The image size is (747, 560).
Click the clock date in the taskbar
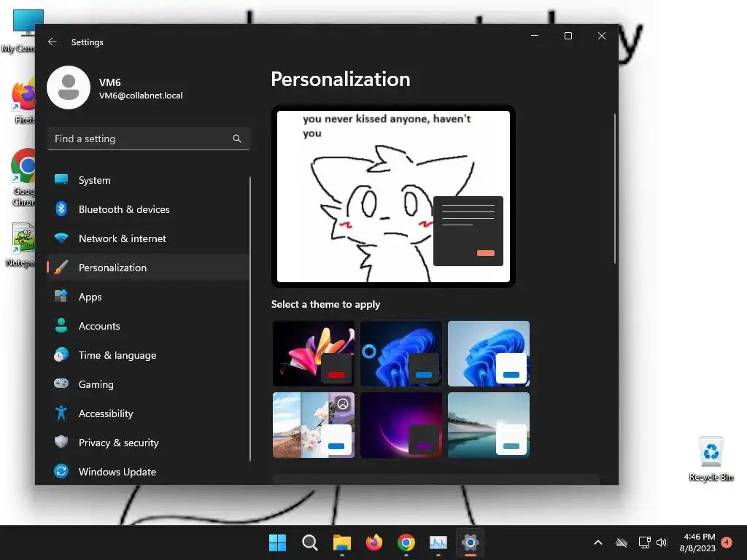(697, 542)
